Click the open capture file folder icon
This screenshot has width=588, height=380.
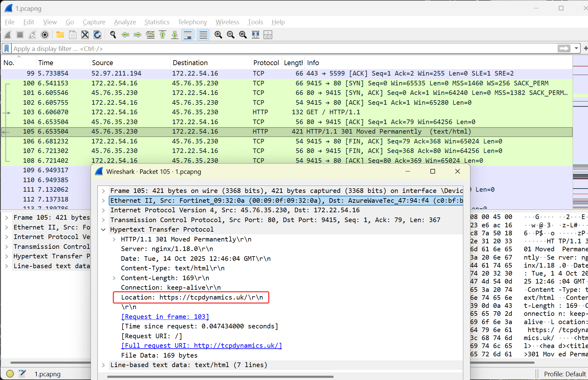click(60, 35)
